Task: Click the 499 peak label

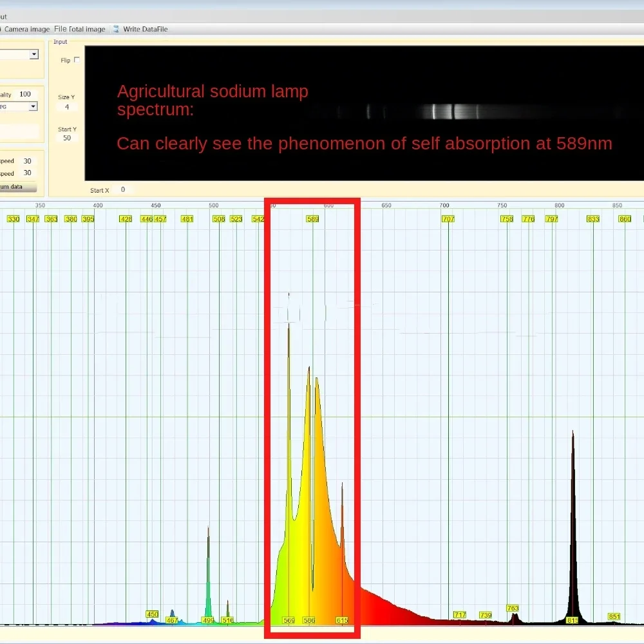Action: [208, 620]
